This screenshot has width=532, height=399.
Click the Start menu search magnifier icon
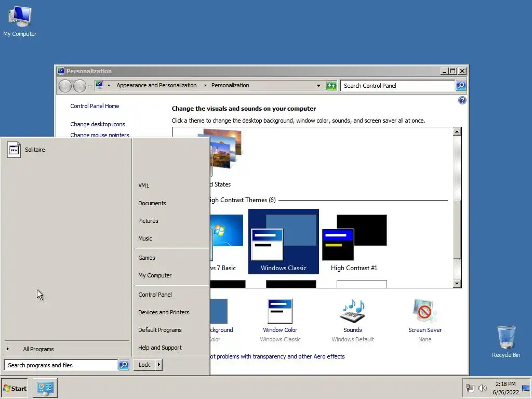(124, 365)
